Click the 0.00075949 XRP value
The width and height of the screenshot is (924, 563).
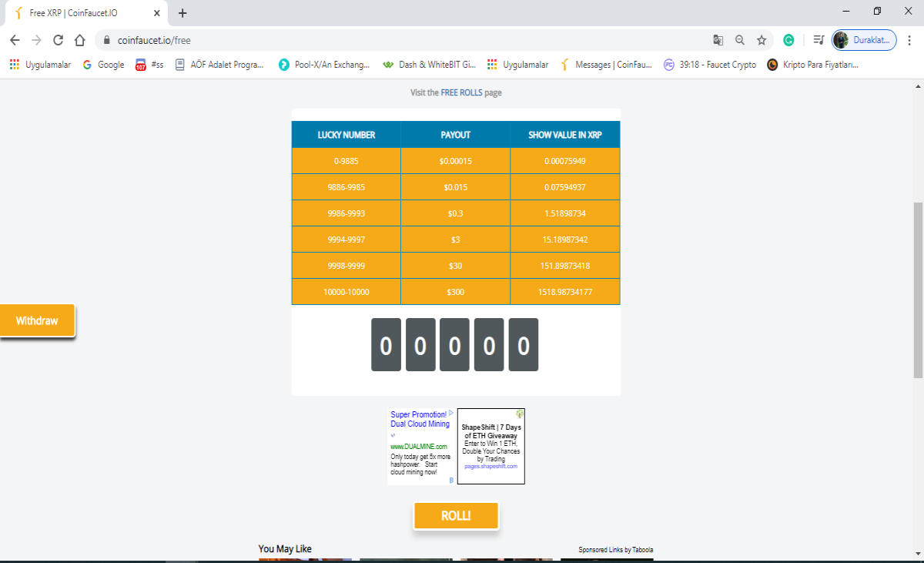click(565, 161)
